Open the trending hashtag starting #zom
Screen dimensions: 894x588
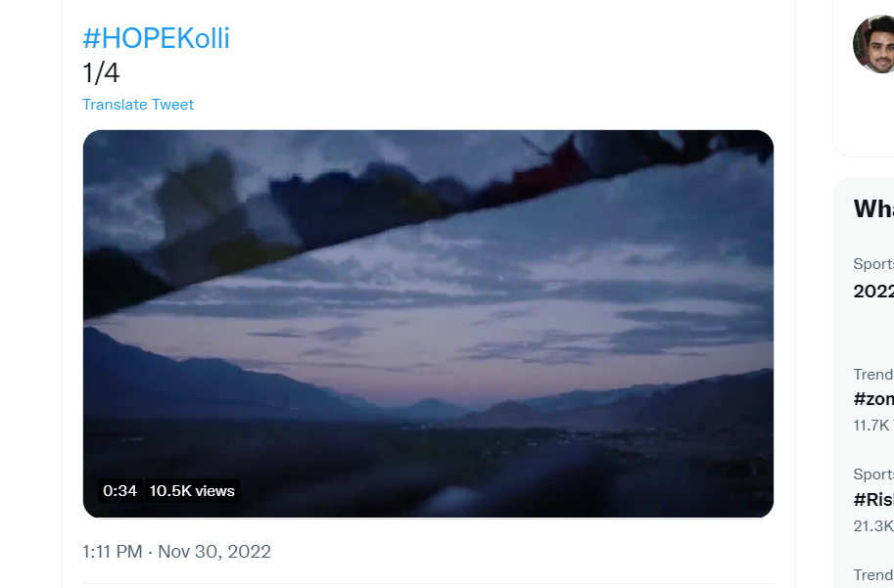point(873,399)
